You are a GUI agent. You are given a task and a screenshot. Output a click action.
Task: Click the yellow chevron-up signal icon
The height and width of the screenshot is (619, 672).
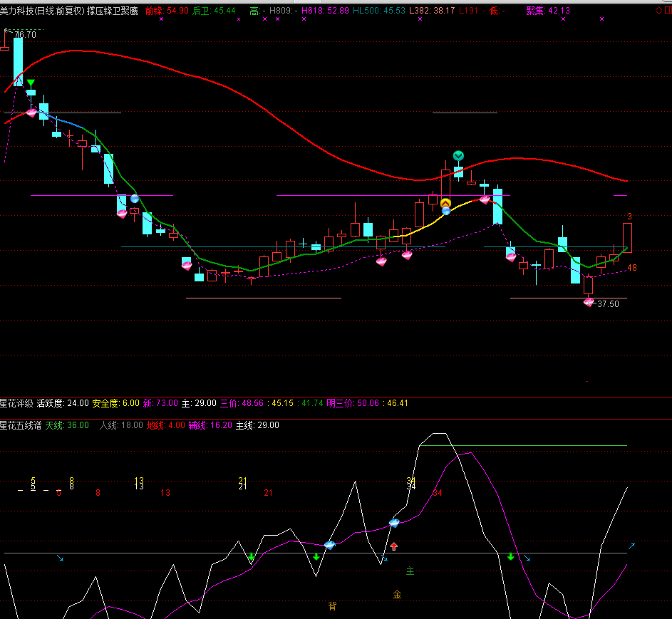point(445,203)
